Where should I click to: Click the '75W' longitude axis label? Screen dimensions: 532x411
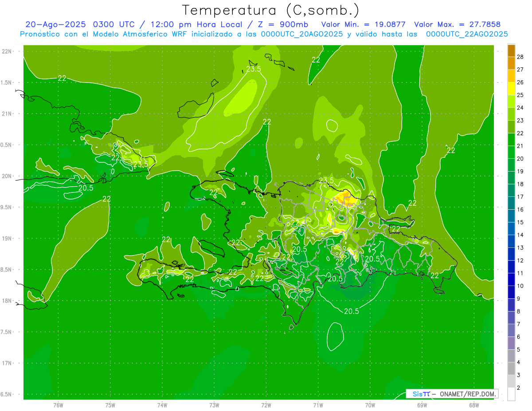pos(110,405)
